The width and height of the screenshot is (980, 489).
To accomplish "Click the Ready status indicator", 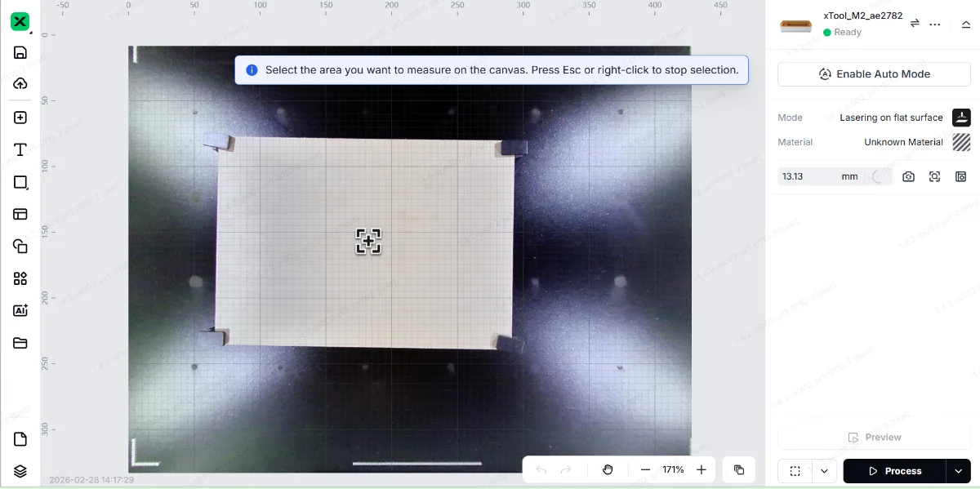I will 843,33.
